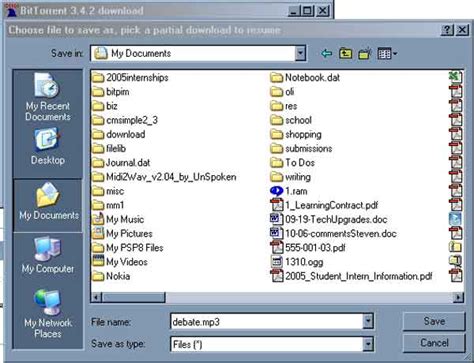Go up one folder level icon

pos(346,53)
